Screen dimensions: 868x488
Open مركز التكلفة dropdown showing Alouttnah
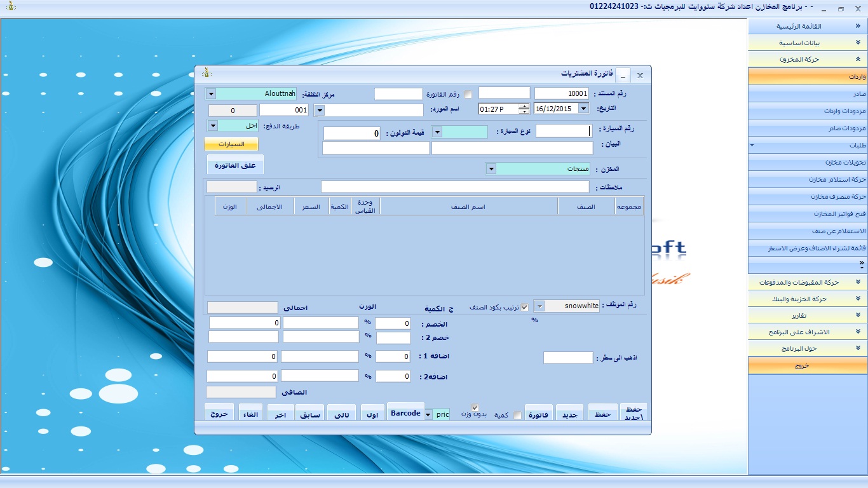point(211,94)
